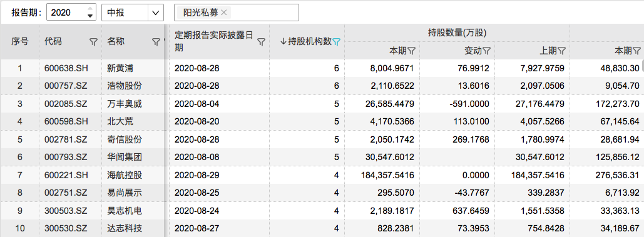
Task: Click value 276,536.31 in last column
Action: click(618, 175)
